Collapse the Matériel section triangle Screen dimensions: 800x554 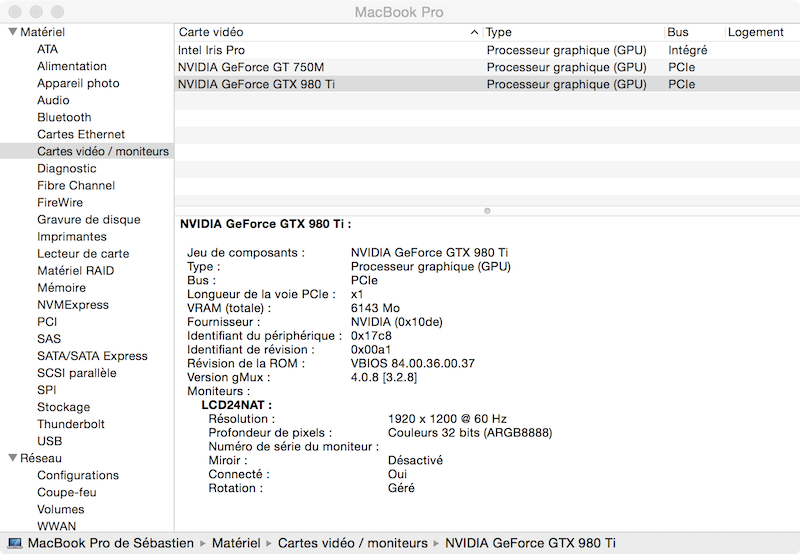pyautogui.click(x=12, y=32)
